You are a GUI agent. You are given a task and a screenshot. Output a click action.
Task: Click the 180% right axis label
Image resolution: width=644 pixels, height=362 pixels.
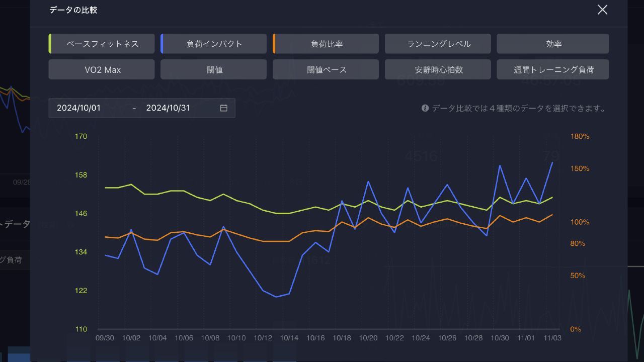coord(580,137)
